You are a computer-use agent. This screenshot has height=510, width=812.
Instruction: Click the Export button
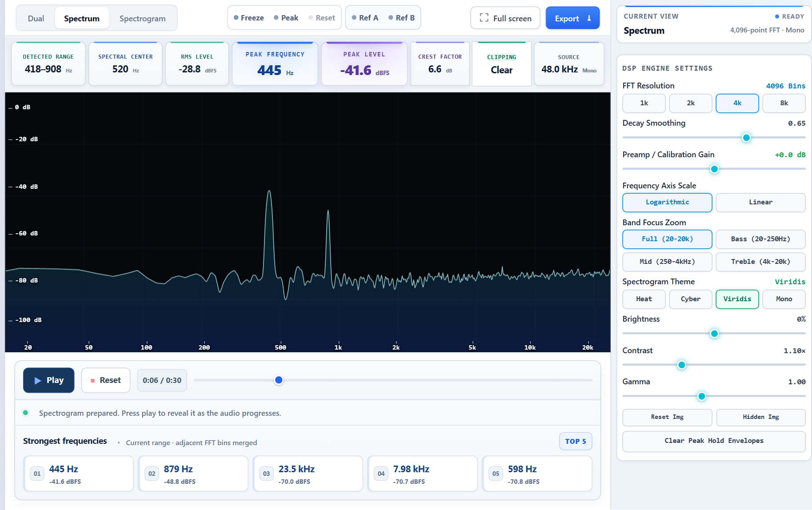pyautogui.click(x=572, y=18)
